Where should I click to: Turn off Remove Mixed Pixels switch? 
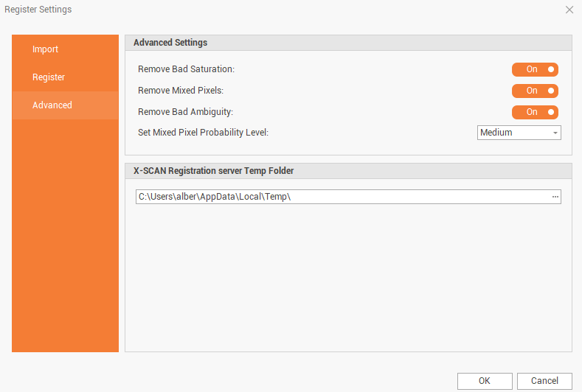[535, 91]
